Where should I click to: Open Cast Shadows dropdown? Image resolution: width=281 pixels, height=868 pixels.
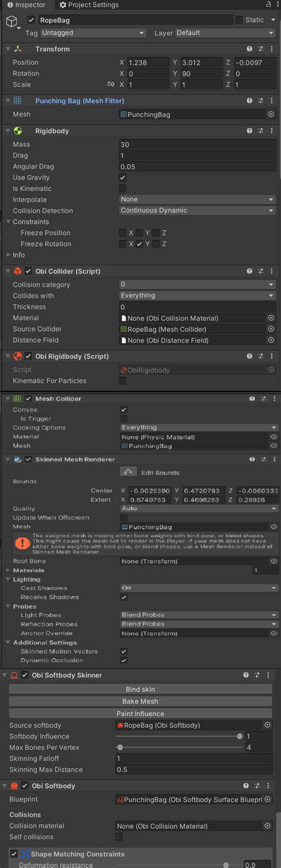[x=199, y=588]
